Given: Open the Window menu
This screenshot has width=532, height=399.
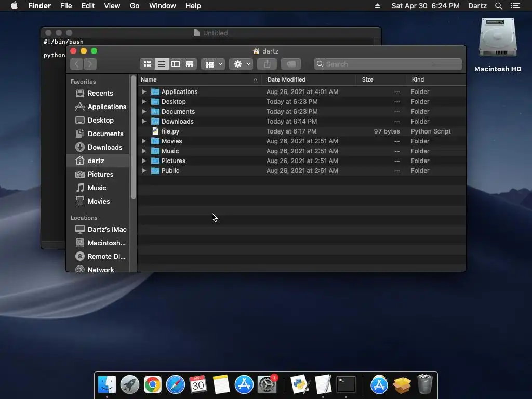Looking at the screenshot, I should click(x=163, y=6).
